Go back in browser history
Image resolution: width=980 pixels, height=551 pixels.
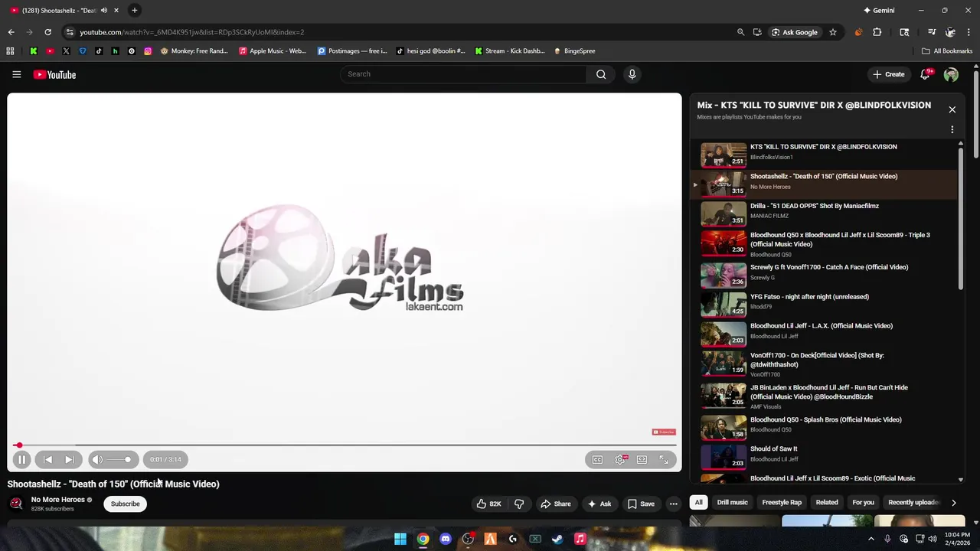point(11,32)
